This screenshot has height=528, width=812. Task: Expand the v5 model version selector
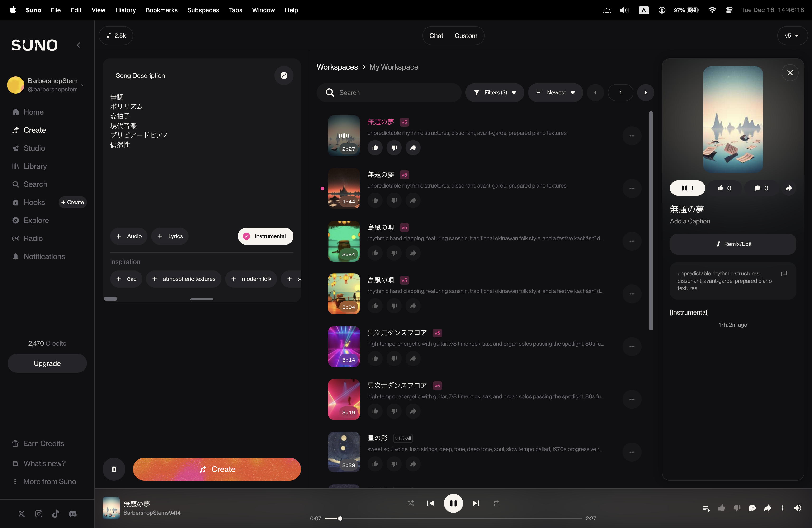tap(792, 35)
